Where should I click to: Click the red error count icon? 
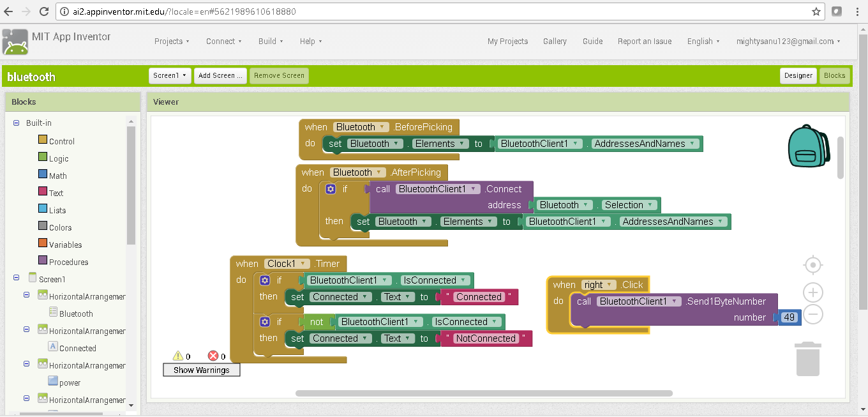(213, 356)
